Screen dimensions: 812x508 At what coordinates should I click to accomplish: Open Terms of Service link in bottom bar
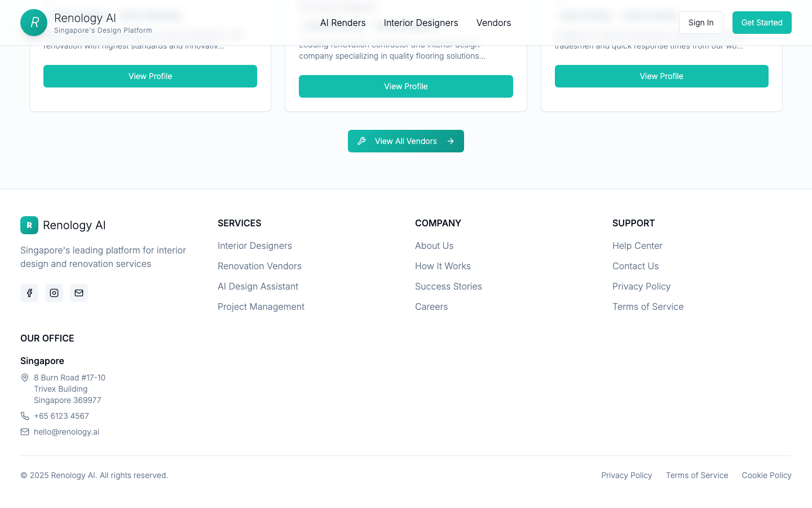[697, 475]
